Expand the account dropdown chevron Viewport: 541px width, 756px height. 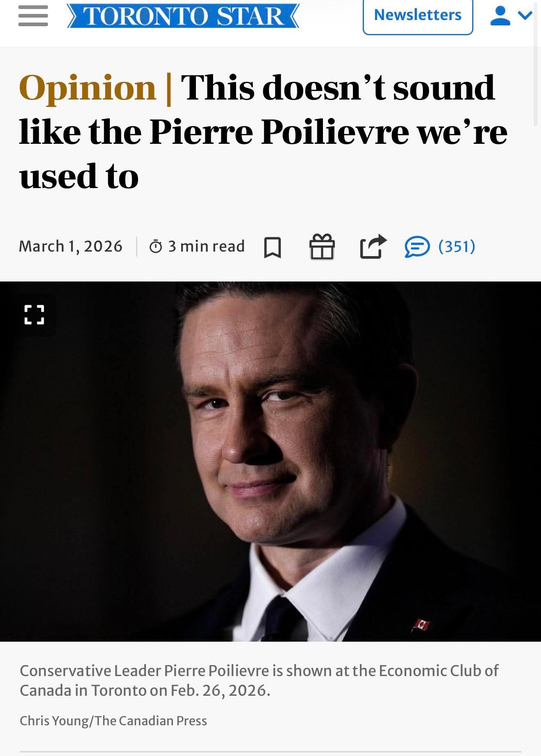[x=525, y=16]
